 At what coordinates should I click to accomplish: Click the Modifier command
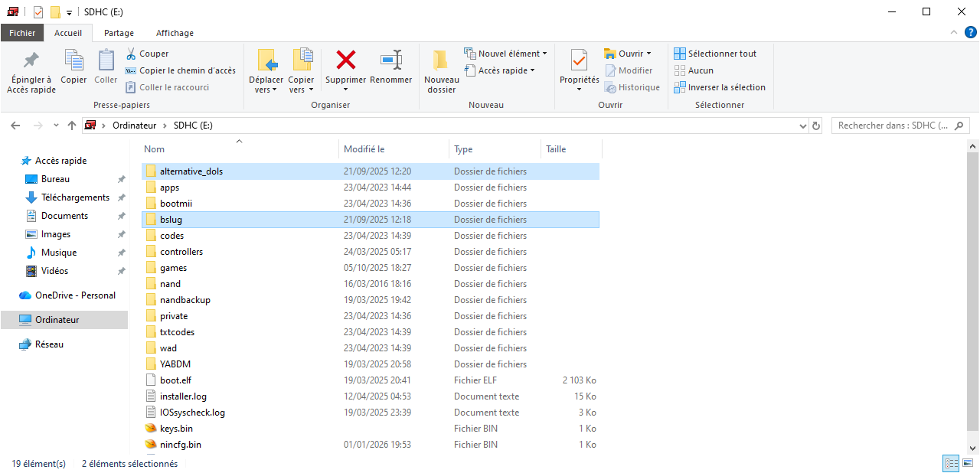629,70
